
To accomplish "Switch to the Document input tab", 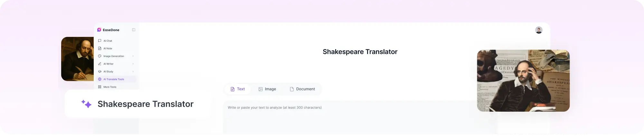I will pos(302,89).
